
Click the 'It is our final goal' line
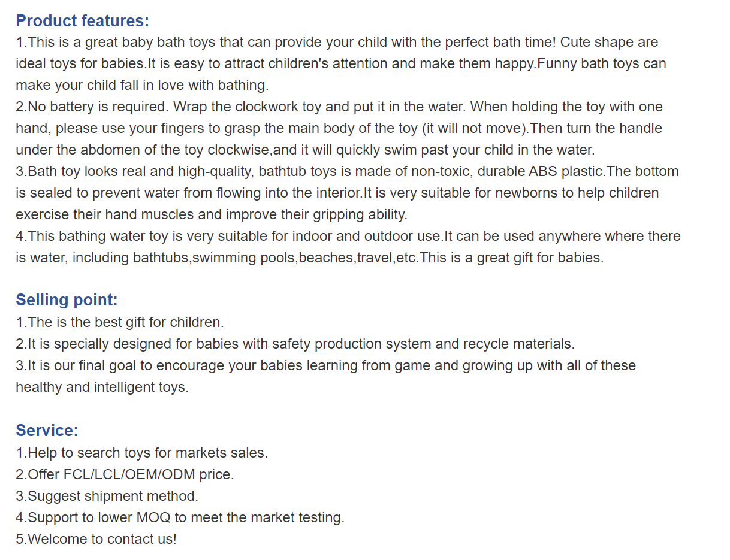tap(325, 366)
